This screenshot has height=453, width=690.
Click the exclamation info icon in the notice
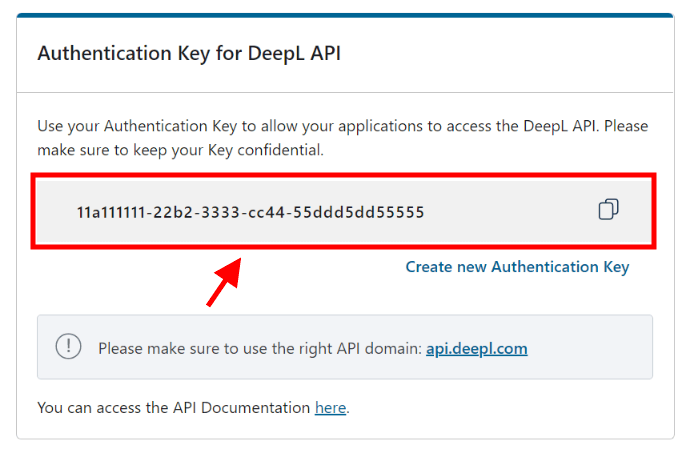[x=68, y=346]
